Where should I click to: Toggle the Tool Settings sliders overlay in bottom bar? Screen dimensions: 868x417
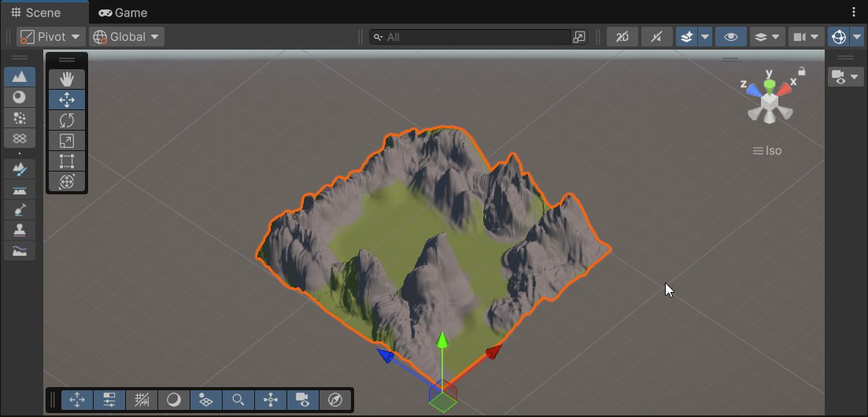[x=109, y=400]
